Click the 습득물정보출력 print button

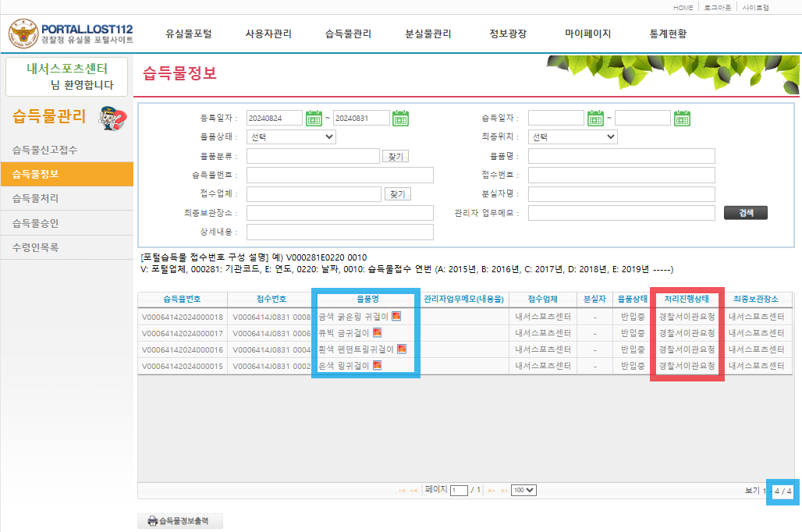point(179,521)
